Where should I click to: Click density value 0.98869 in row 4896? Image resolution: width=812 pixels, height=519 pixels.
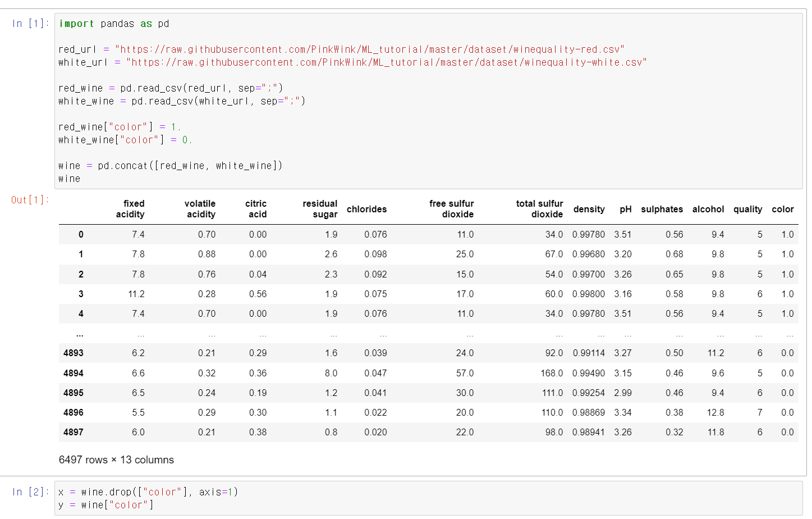(x=589, y=413)
